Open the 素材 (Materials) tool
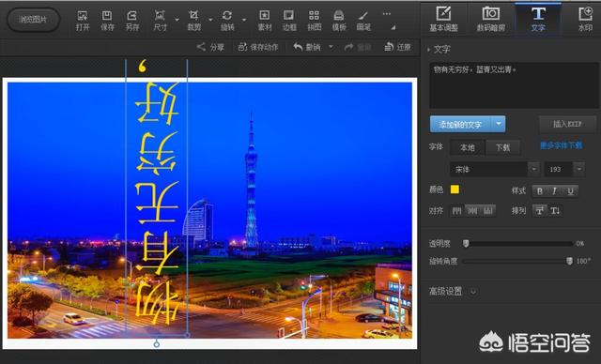Screen dimensions: 601x364 pos(265,21)
